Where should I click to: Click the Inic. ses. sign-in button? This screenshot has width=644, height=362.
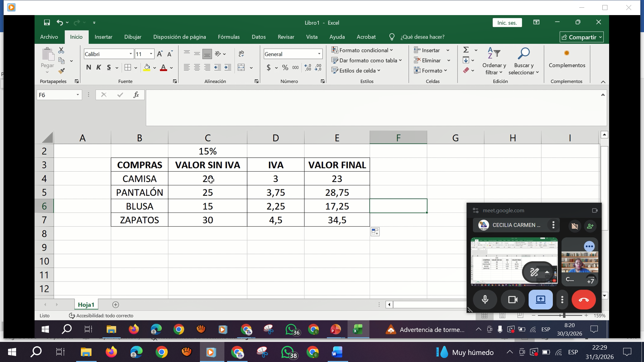coord(507,22)
